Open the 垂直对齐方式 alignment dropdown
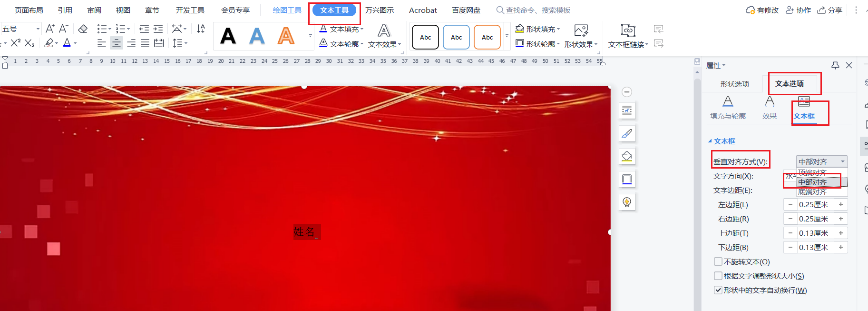 coord(821,161)
